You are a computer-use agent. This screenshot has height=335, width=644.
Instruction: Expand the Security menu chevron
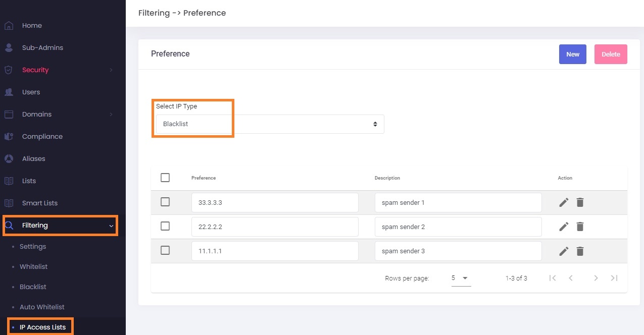click(x=111, y=70)
